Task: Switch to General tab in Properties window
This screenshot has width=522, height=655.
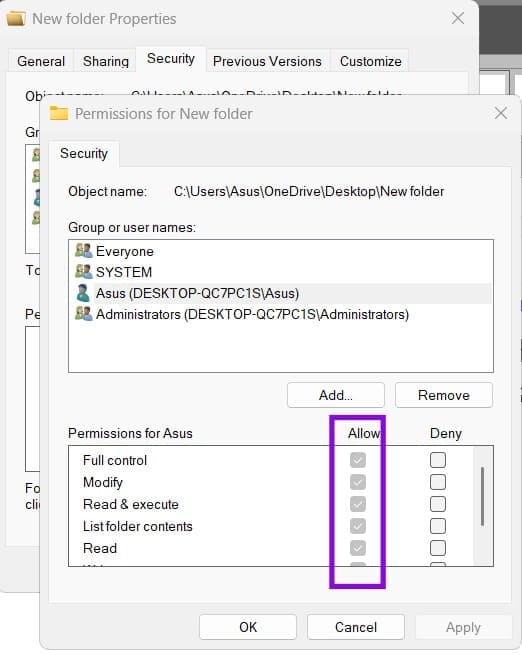Action: (x=41, y=61)
